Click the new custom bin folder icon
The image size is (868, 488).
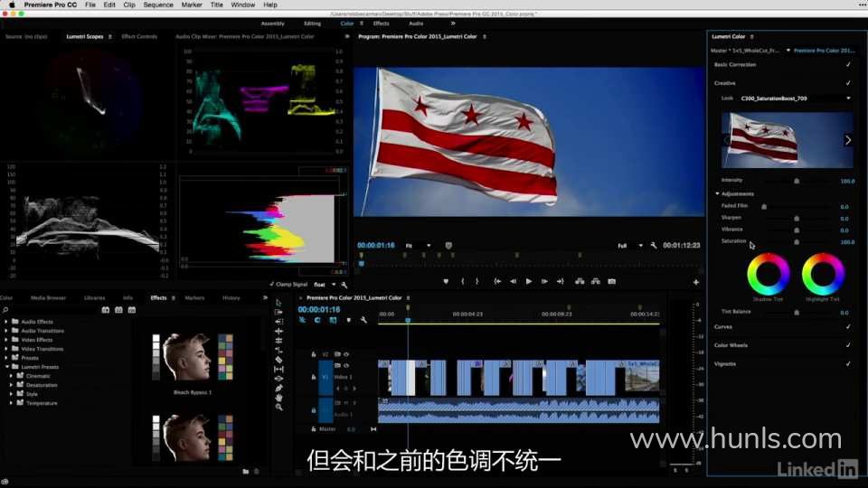point(245,472)
